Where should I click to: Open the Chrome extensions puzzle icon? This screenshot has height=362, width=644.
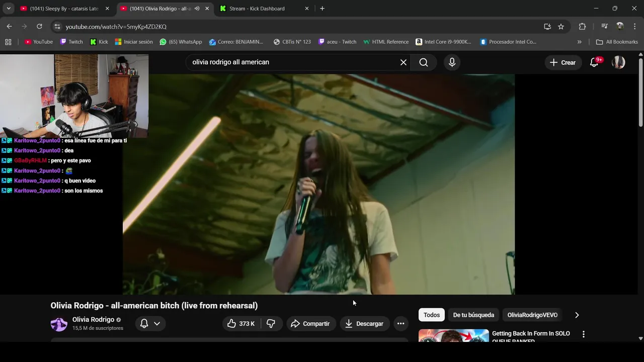click(582, 27)
